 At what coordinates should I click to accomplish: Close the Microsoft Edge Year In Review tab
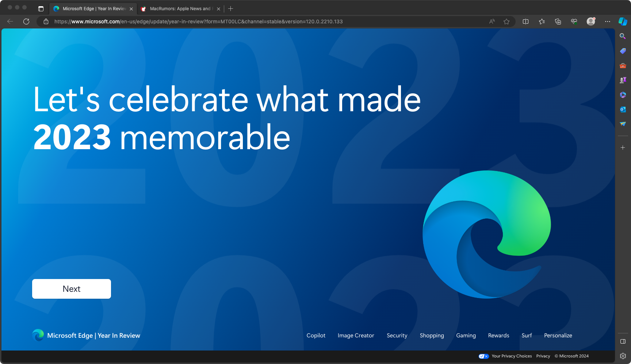[131, 9]
